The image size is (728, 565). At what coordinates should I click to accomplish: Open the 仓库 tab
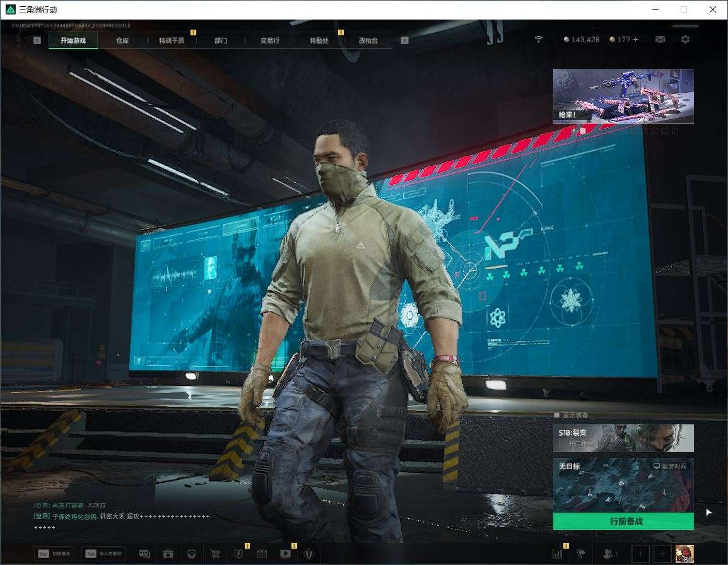coord(122,40)
